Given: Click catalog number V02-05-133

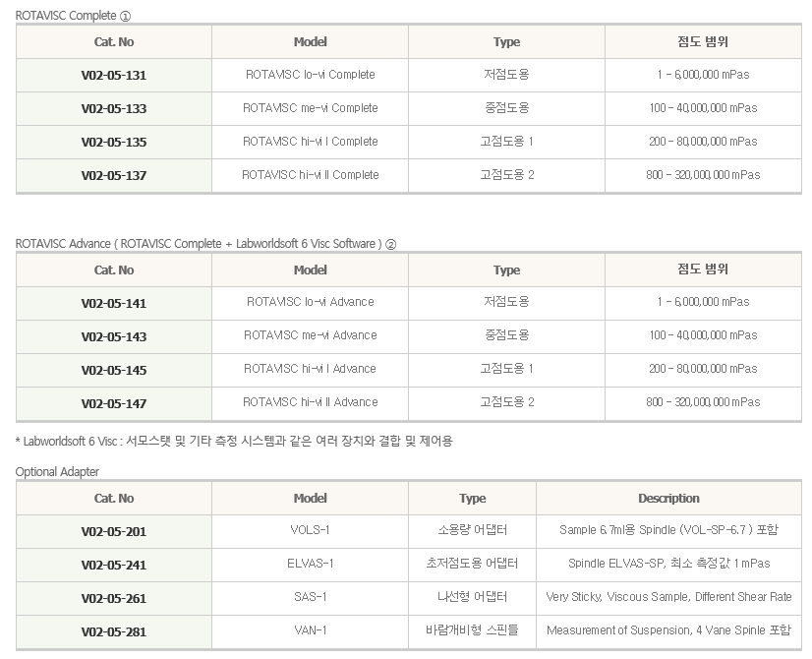Looking at the screenshot, I should (x=113, y=108).
